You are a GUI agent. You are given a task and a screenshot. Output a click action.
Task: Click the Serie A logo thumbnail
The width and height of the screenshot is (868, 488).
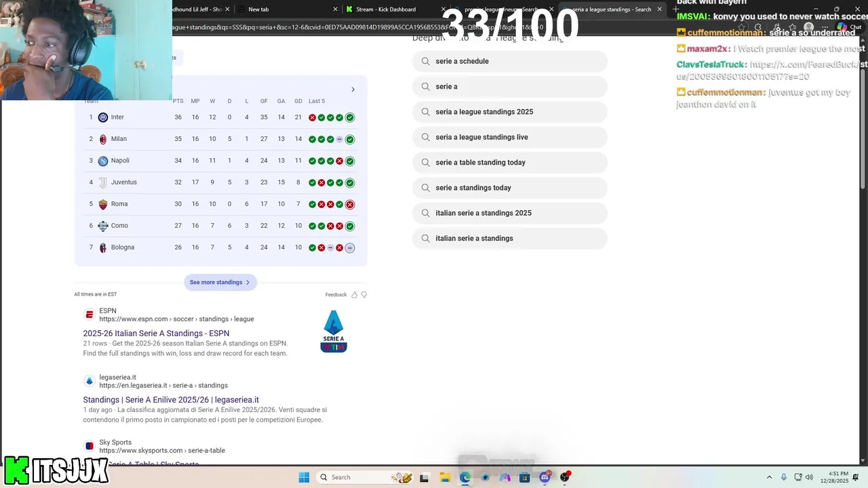(x=334, y=331)
